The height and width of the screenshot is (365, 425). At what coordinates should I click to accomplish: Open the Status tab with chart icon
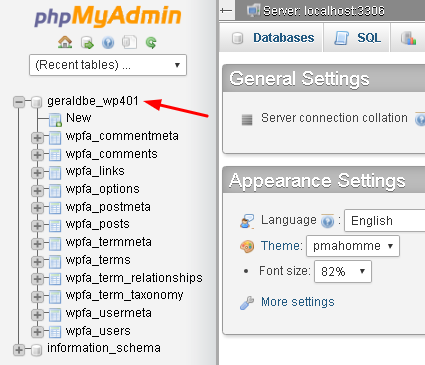click(x=408, y=38)
